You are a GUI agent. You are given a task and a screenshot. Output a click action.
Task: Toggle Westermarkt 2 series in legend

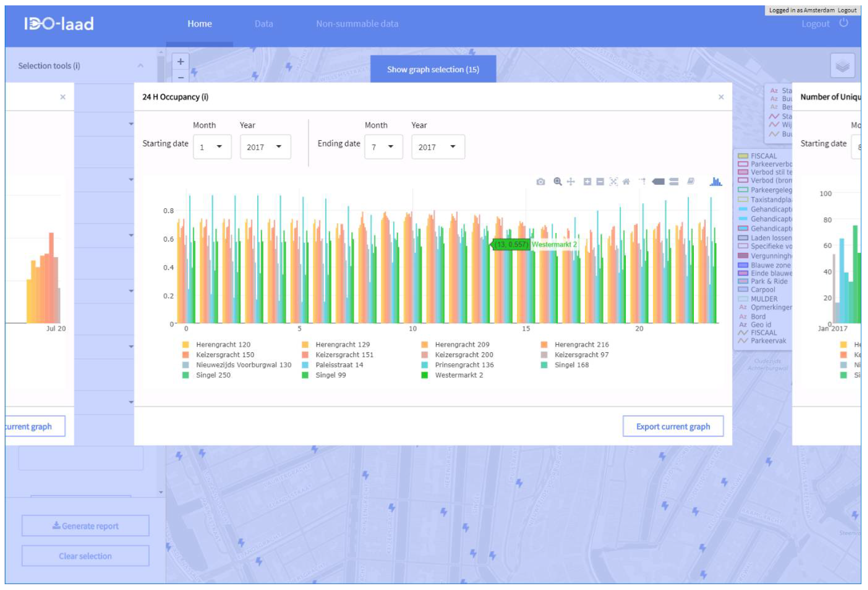[x=459, y=375]
